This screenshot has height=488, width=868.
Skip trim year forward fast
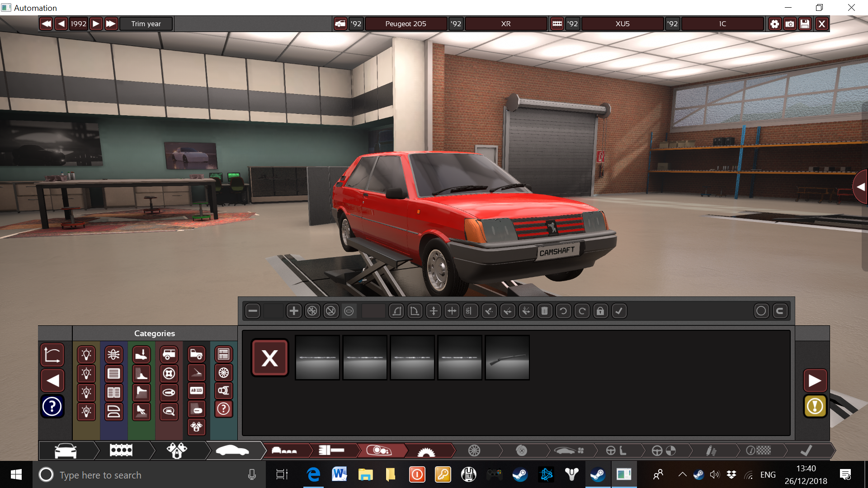(x=111, y=23)
